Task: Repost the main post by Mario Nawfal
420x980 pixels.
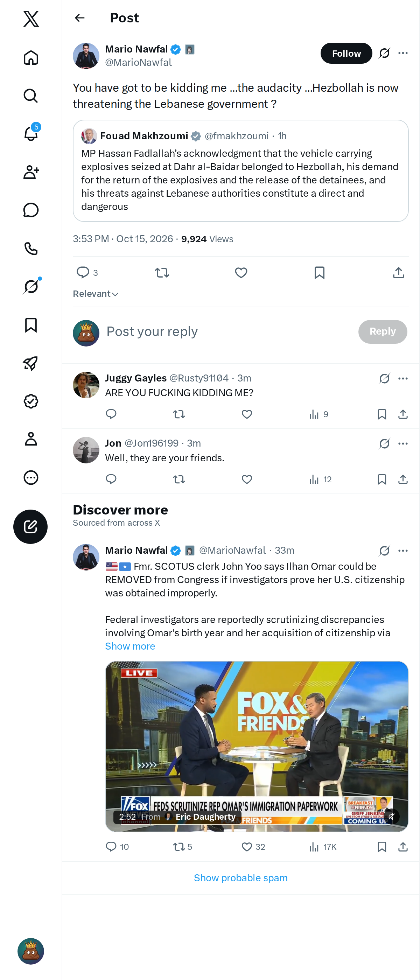Action: click(162, 273)
